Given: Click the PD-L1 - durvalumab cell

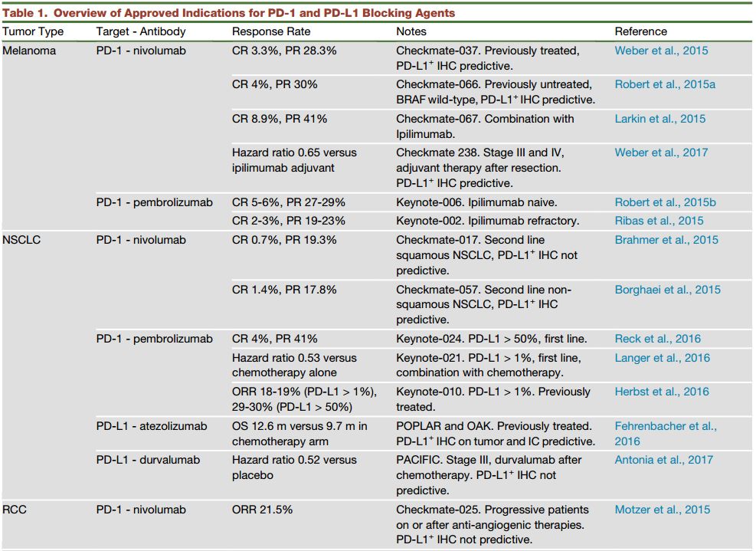Looking at the screenshot, I should (x=148, y=460).
